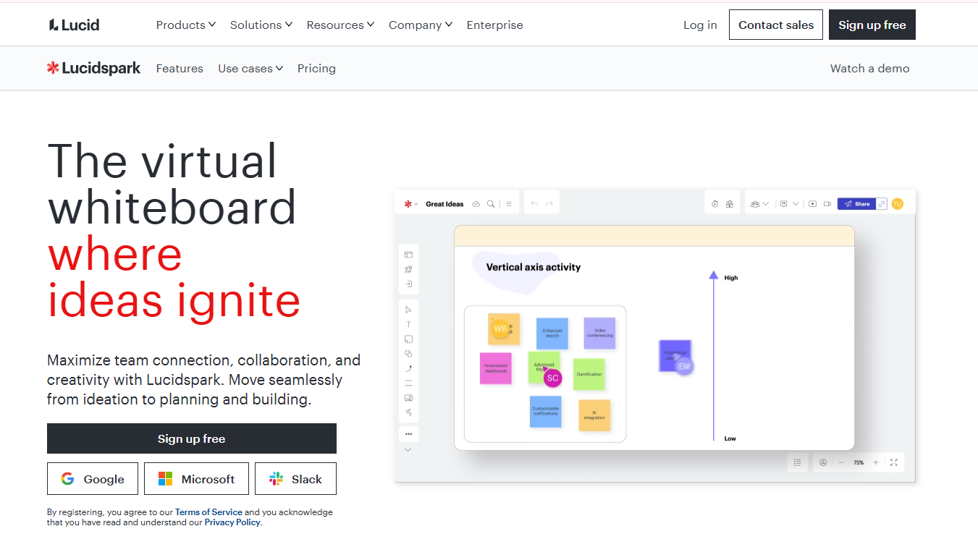
Task: Click the import arrow icon in sidebar
Action: click(408, 284)
